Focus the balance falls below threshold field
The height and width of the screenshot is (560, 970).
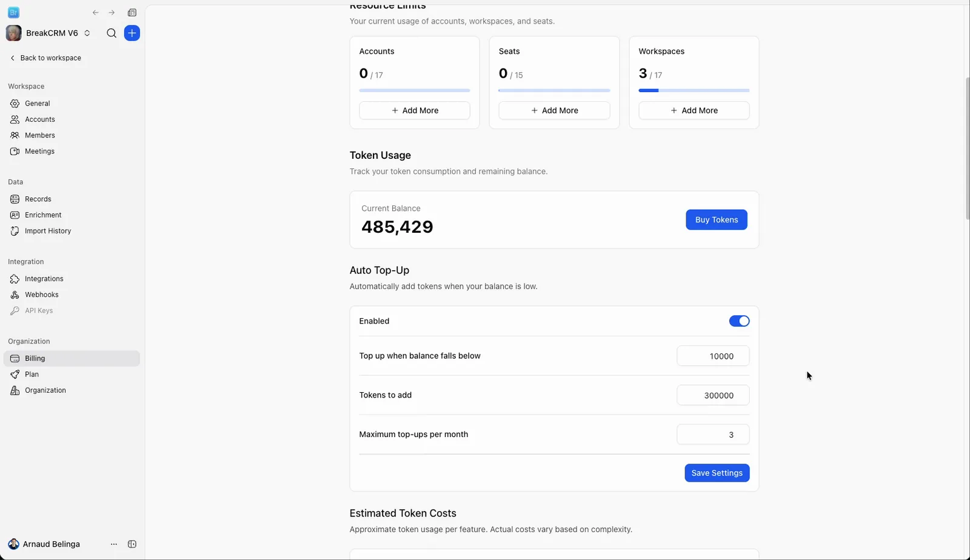(713, 356)
